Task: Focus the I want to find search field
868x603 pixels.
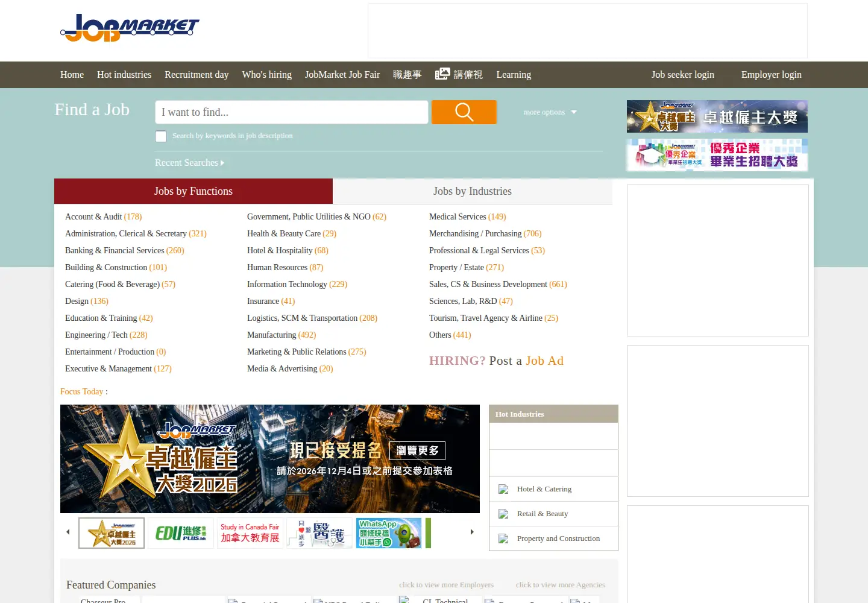Action: (292, 112)
